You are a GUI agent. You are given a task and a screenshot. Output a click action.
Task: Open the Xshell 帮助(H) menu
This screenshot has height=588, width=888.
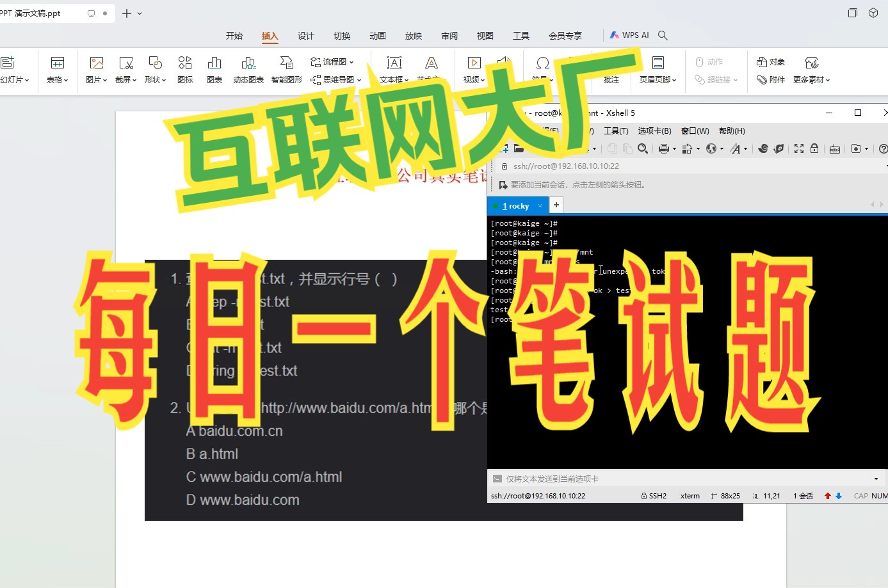click(732, 131)
